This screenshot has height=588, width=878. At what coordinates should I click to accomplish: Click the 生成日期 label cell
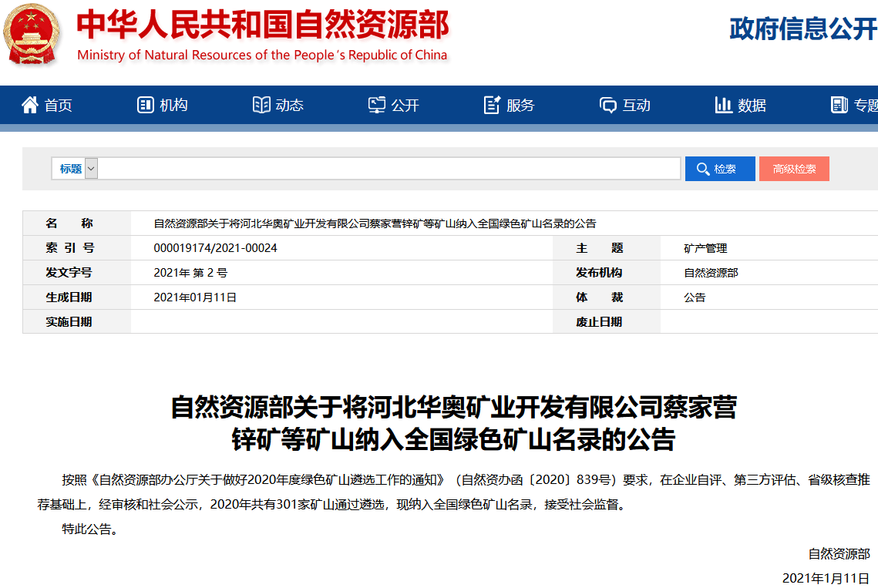coord(77,297)
